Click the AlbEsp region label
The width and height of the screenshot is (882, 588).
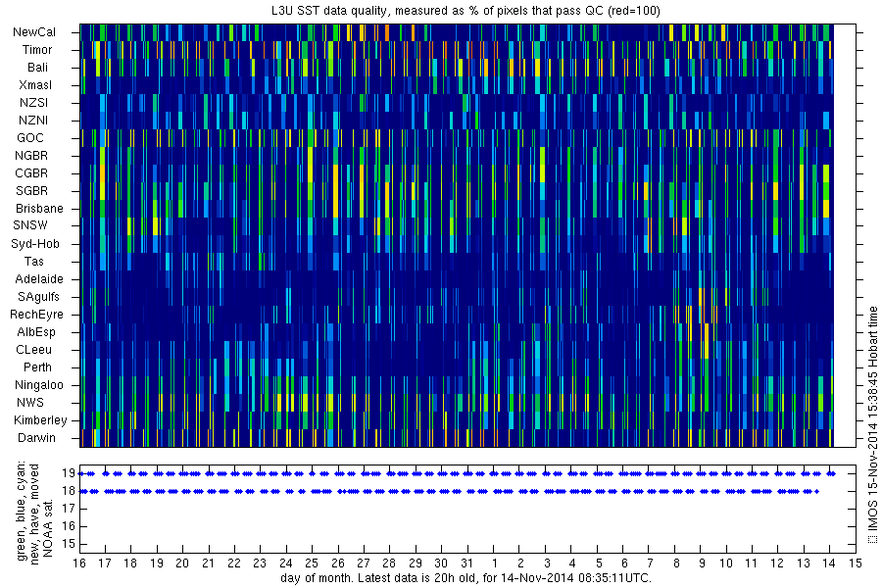pyautogui.click(x=36, y=332)
